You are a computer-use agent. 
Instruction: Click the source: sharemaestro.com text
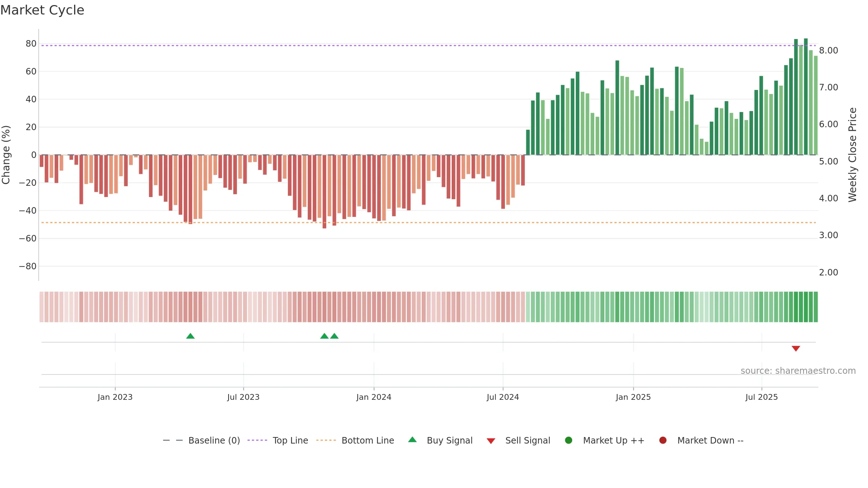(x=798, y=371)
